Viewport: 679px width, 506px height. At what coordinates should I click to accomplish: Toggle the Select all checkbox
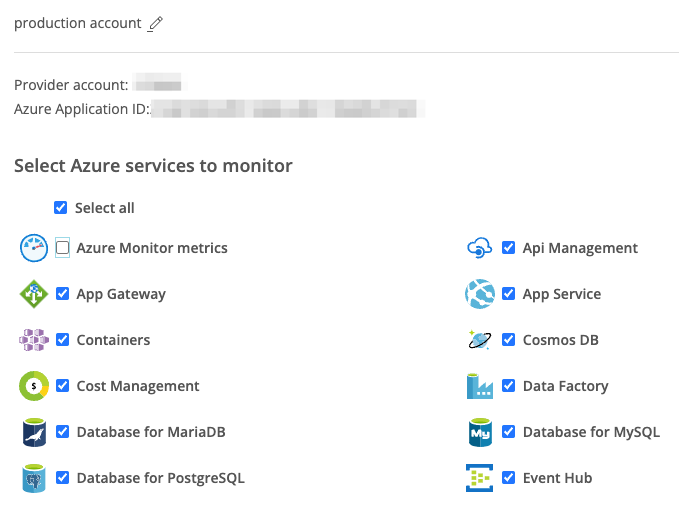click(62, 208)
